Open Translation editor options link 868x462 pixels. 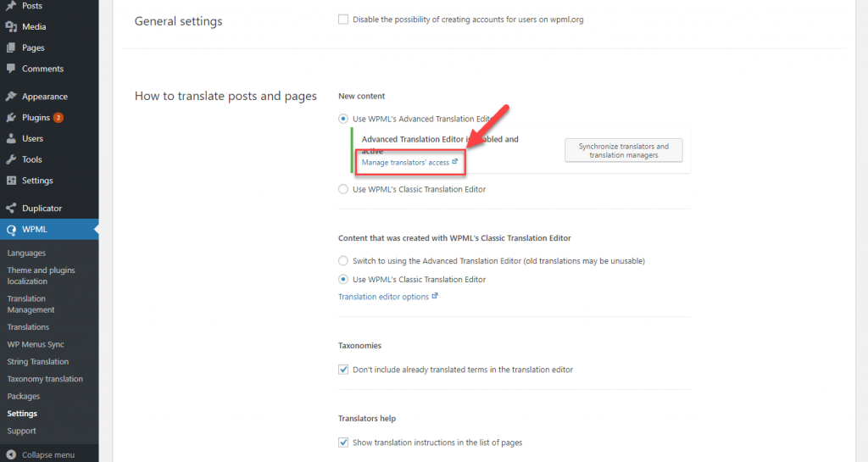point(383,297)
